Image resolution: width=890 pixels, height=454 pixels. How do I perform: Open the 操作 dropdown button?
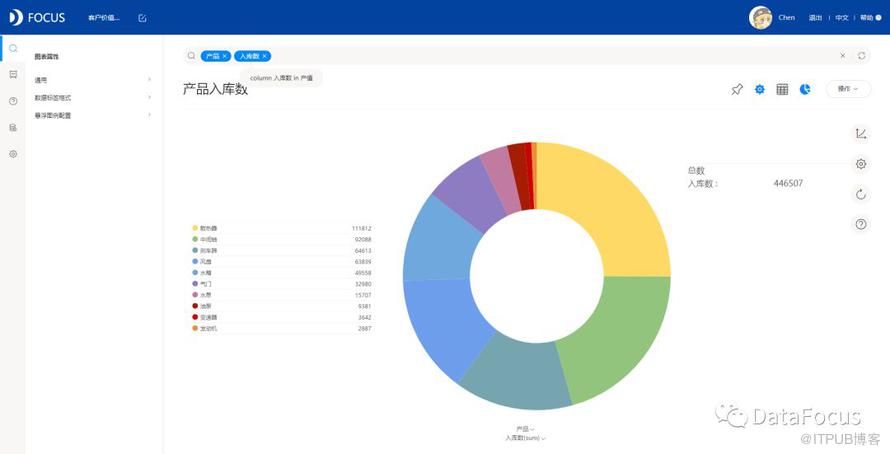click(848, 89)
